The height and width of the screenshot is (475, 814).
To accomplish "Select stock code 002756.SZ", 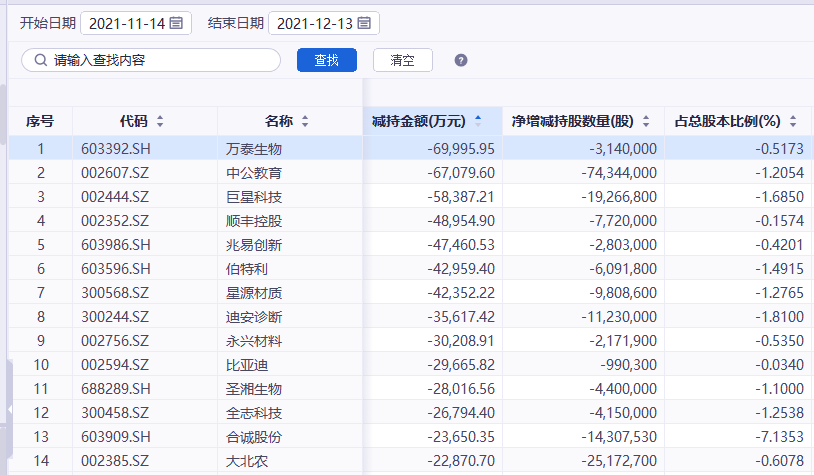I will (115, 341).
